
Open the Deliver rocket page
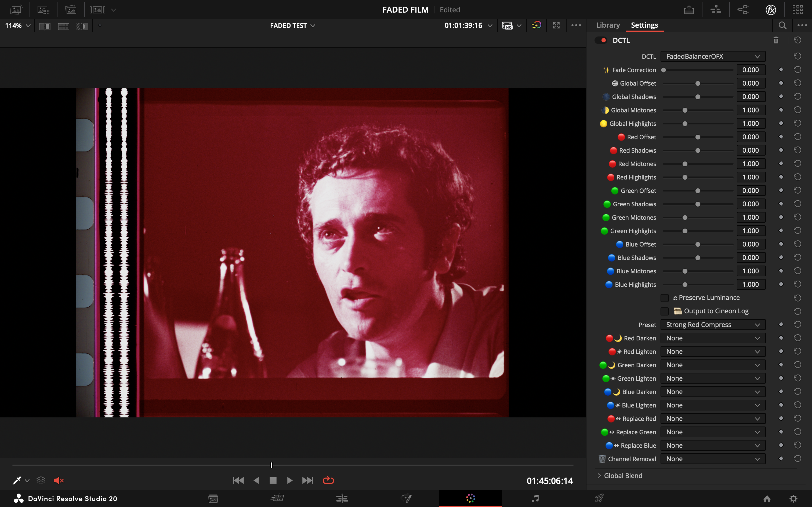599,498
